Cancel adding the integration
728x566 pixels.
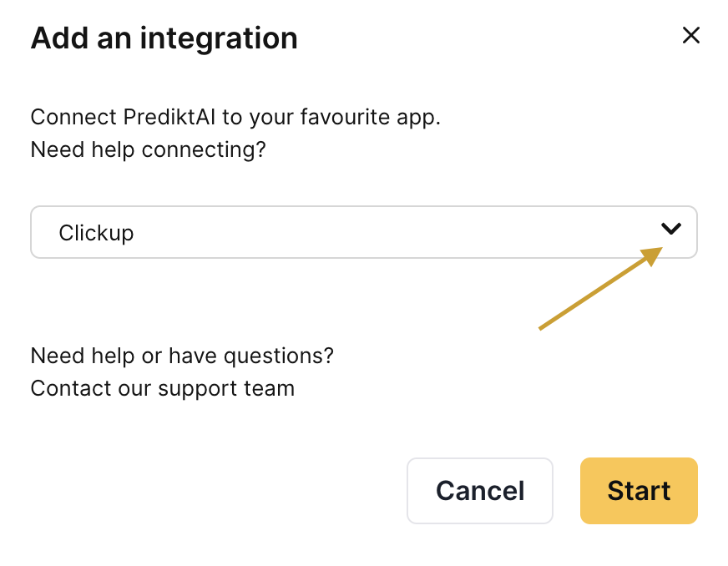[x=479, y=491]
